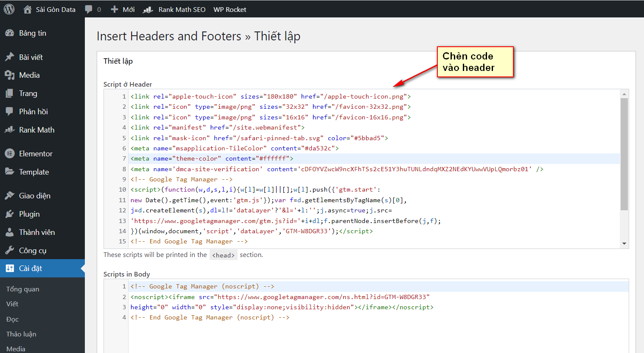
Task: Click the Rank Math sidebar icon
Action: coord(9,130)
